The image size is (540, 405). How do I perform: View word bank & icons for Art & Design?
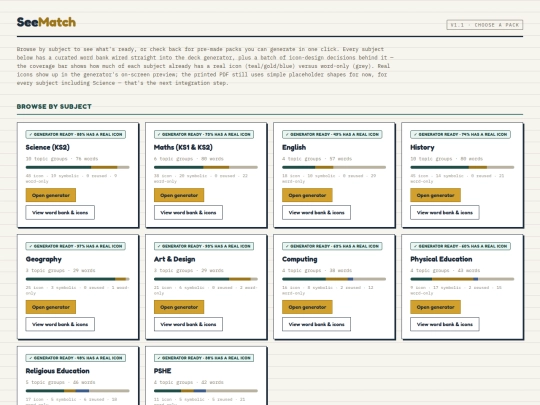tap(188, 324)
